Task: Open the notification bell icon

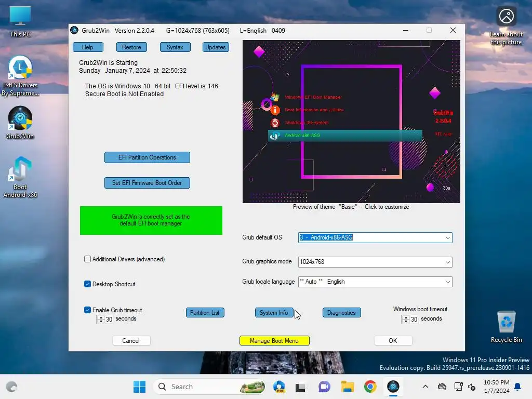Action: point(518,387)
